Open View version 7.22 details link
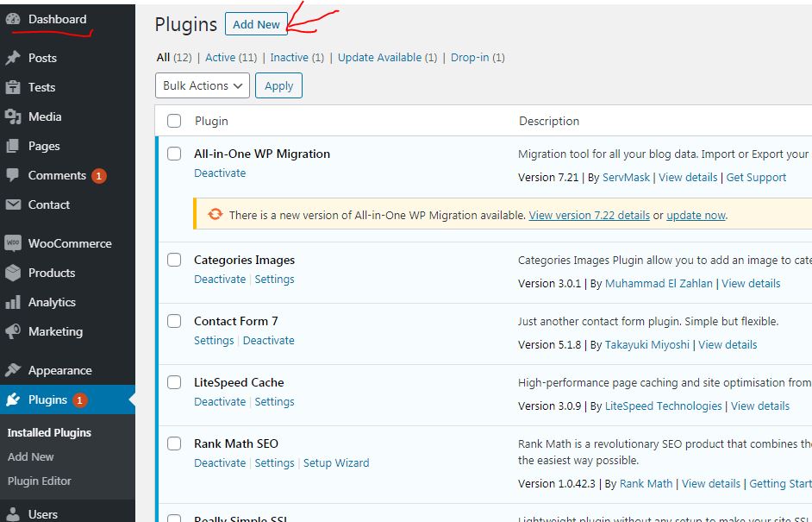The height and width of the screenshot is (522, 812). point(590,215)
